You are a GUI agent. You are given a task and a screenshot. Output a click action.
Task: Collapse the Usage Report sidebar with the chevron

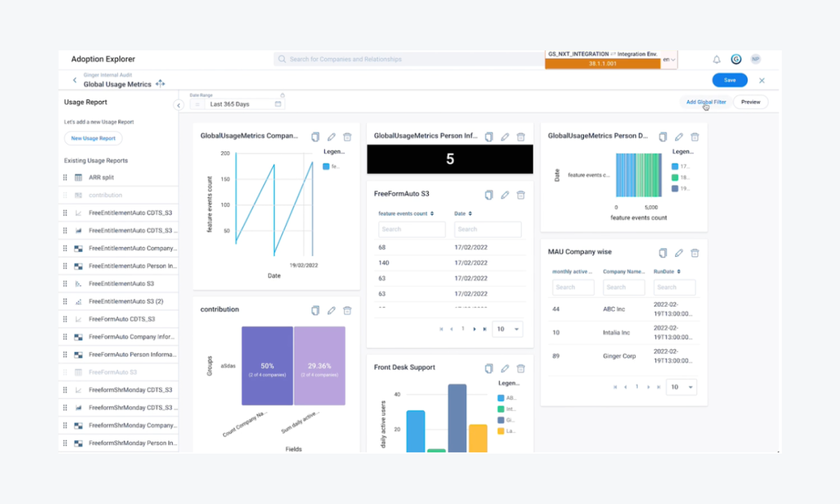pos(178,104)
